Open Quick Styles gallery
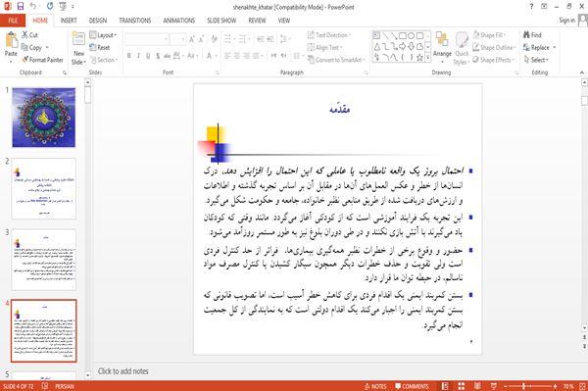This screenshot has height=391, width=588. tap(462, 49)
